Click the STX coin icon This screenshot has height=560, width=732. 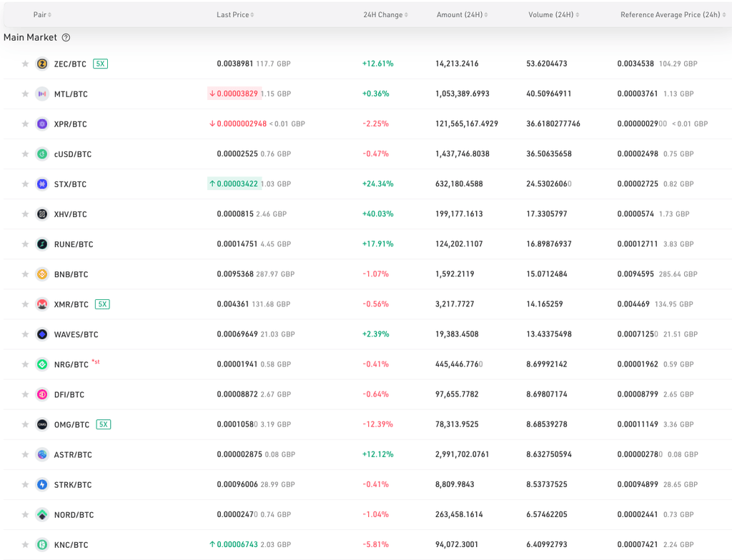click(x=42, y=184)
